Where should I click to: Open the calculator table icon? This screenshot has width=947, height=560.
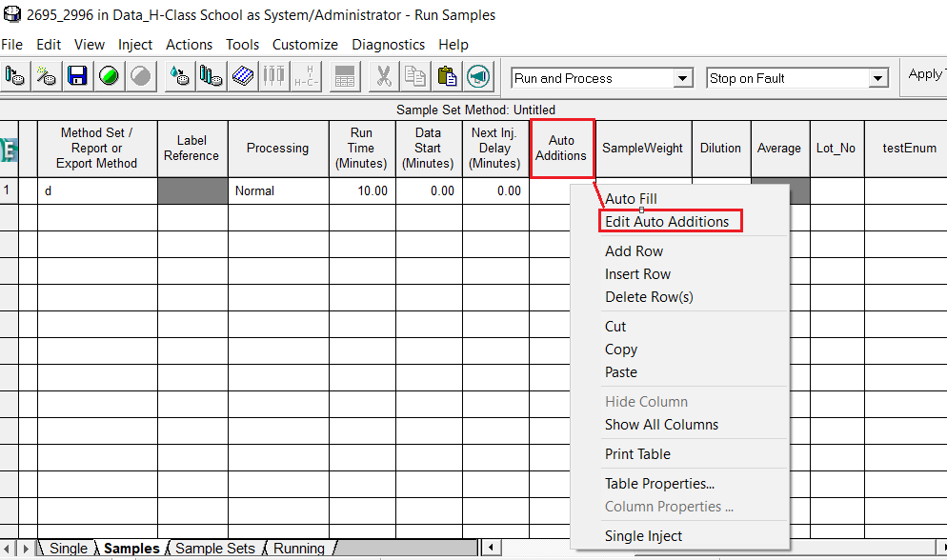(x=343, y=76)
